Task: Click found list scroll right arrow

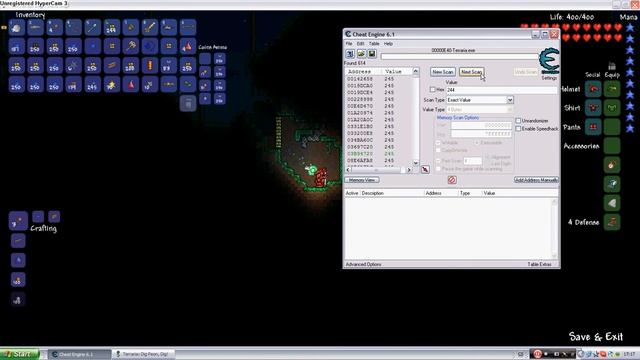Action: tap(409, 170)
